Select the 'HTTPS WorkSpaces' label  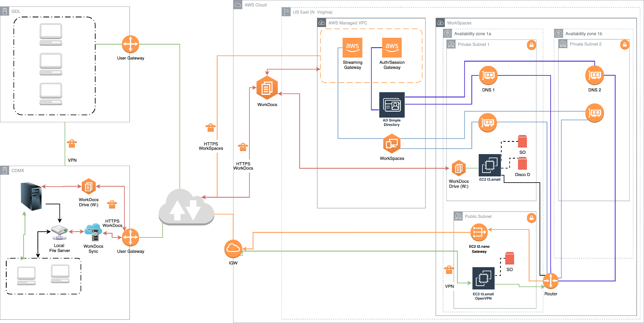pyautogui.click(x=211, y=146)
